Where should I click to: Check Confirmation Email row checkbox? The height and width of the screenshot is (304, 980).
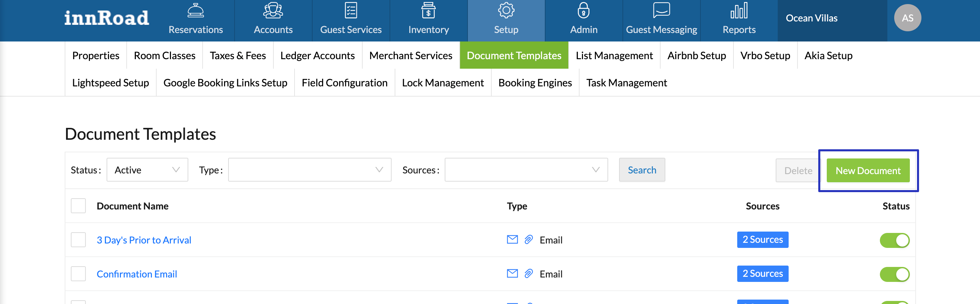[78, 274]
